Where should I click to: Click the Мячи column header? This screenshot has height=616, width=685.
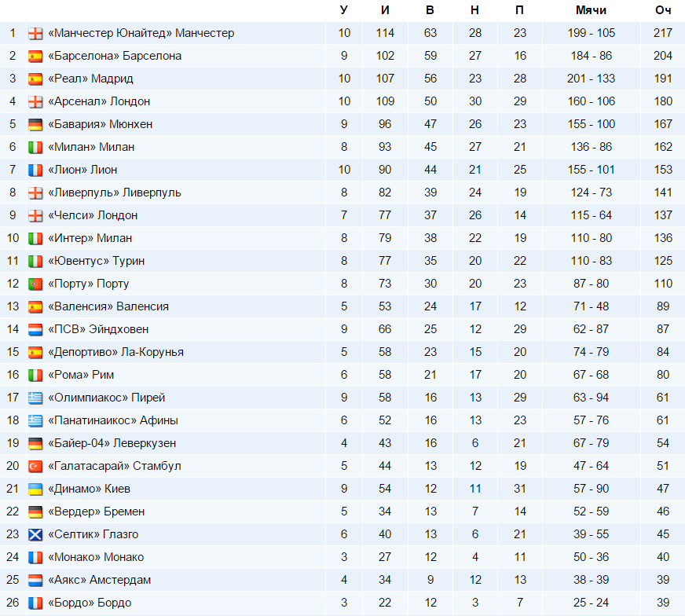pos(591,10)
